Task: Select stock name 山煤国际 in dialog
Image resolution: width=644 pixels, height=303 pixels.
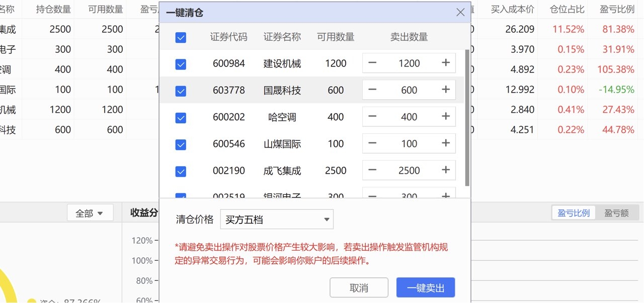Action: point(282,144)
